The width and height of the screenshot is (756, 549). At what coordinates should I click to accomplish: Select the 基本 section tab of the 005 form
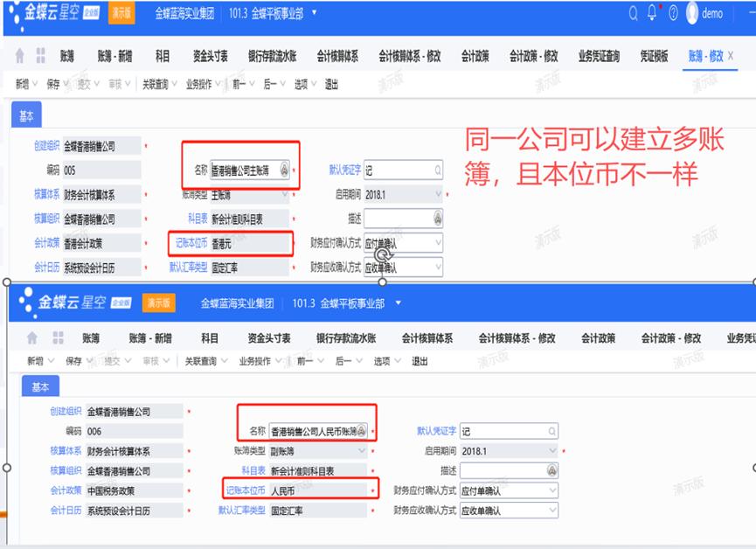[26, 115]
